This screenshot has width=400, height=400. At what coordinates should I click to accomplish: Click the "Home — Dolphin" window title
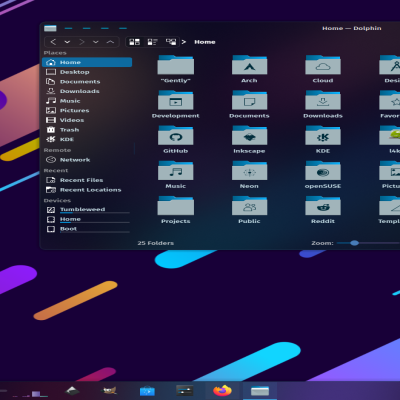click(x=352, y=28)
